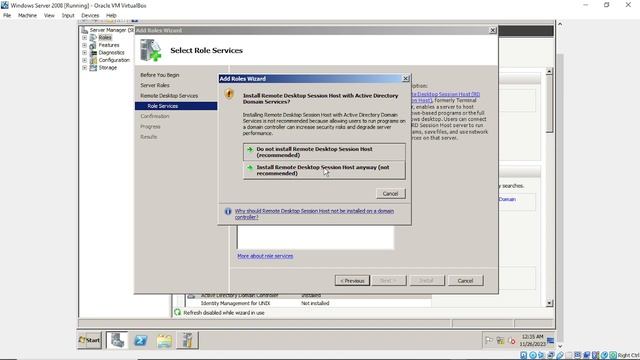
Task: Click the Storage icon in Server Manager tree
Action: pos(93,68)
